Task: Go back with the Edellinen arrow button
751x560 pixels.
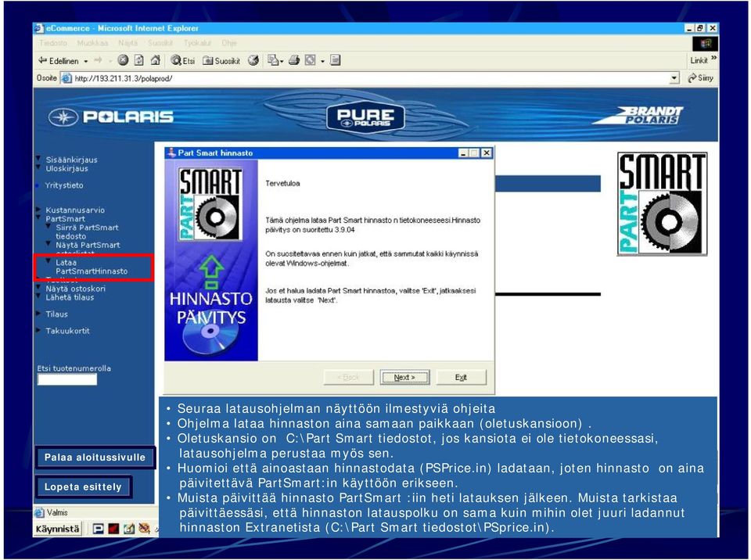Action: coord(58,61)
